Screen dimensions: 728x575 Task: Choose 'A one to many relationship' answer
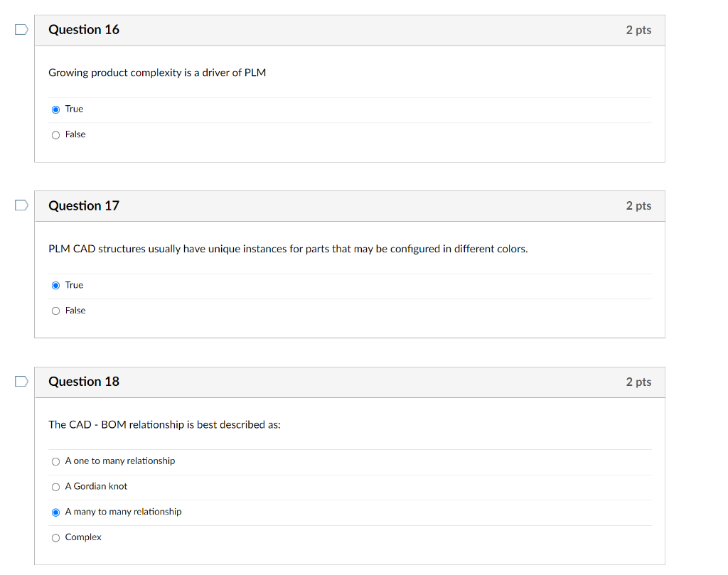pos(55,461)
